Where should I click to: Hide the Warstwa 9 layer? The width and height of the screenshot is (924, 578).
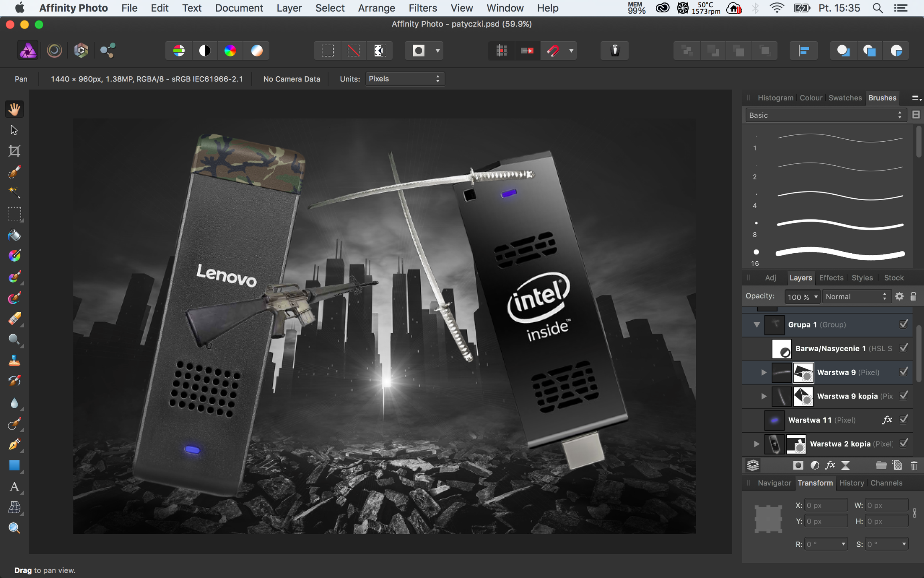point(904,372)
